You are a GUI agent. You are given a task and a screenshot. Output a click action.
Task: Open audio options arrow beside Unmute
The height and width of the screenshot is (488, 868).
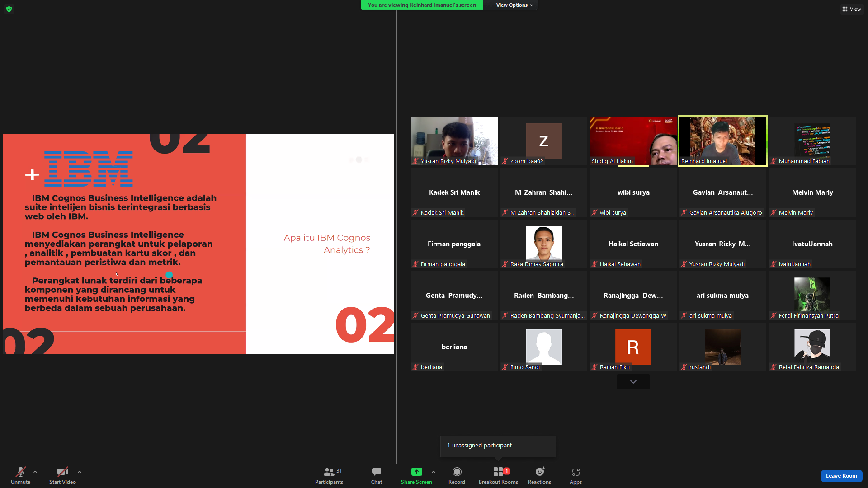pos(35,472)
